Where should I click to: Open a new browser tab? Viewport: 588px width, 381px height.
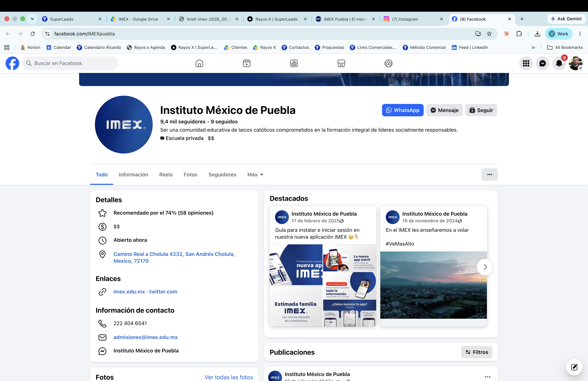522,19
